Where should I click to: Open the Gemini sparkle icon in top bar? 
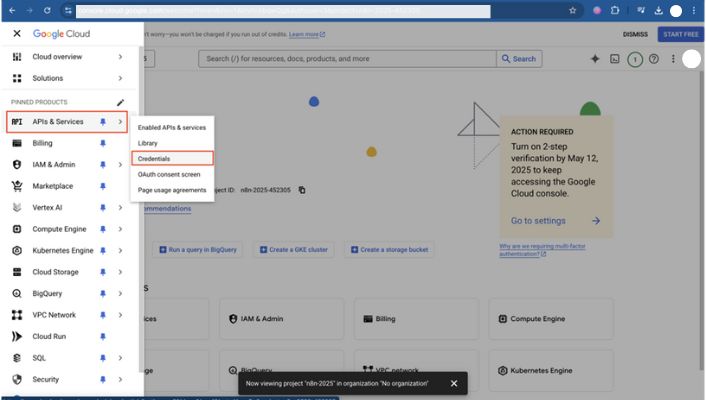coord(595,59)
